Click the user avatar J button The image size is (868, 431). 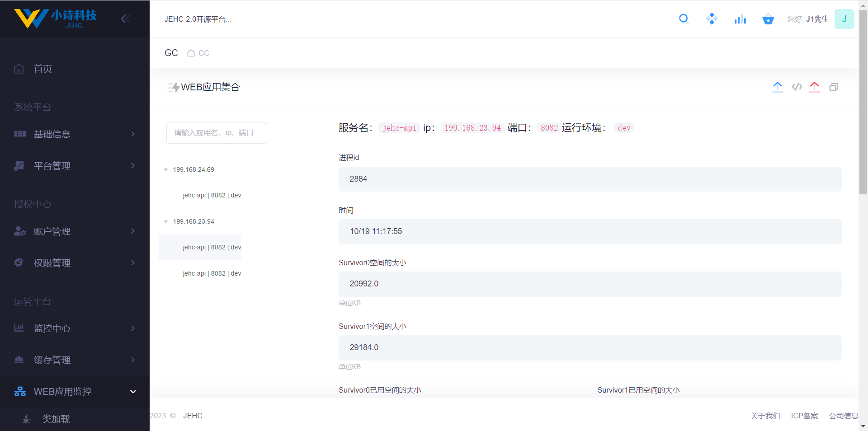click(844, 19)
